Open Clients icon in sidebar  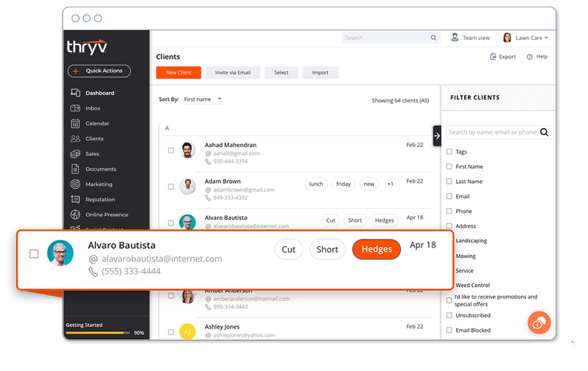point(75,138)
